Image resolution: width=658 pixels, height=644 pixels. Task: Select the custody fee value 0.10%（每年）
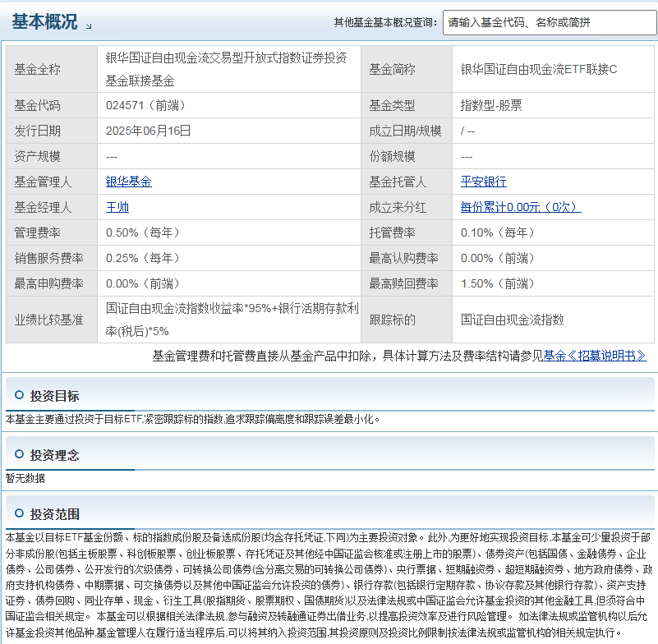point(497,232)
